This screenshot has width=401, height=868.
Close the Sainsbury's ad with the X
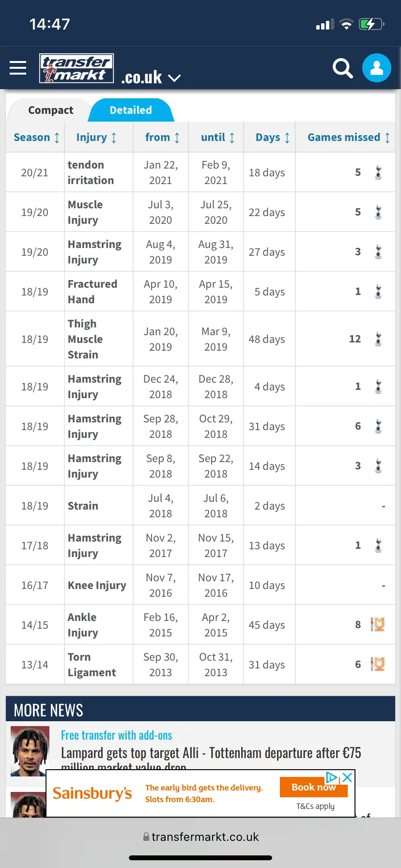click(x=347, y=778)
